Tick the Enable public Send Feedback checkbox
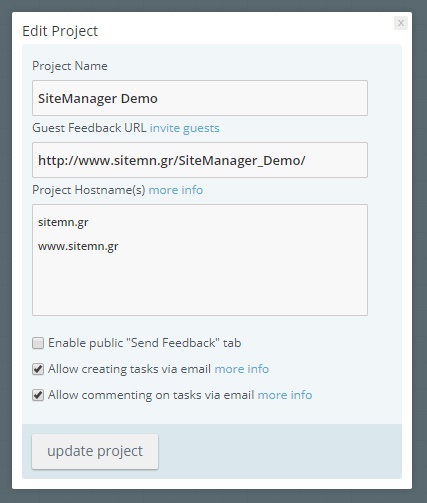The width and height of the screenshot is (427, 503). pos(38,343)
